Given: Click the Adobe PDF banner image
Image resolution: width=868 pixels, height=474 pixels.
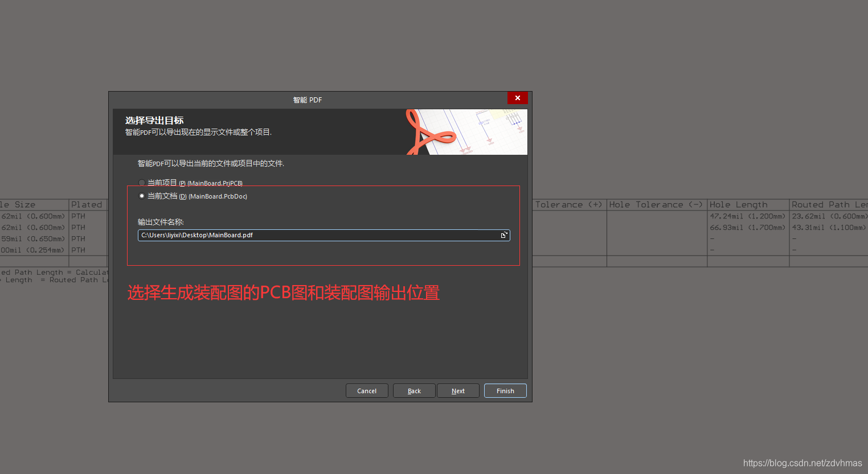Looking at the screenshot, I should pyautogui.click(x=466, y=132).
